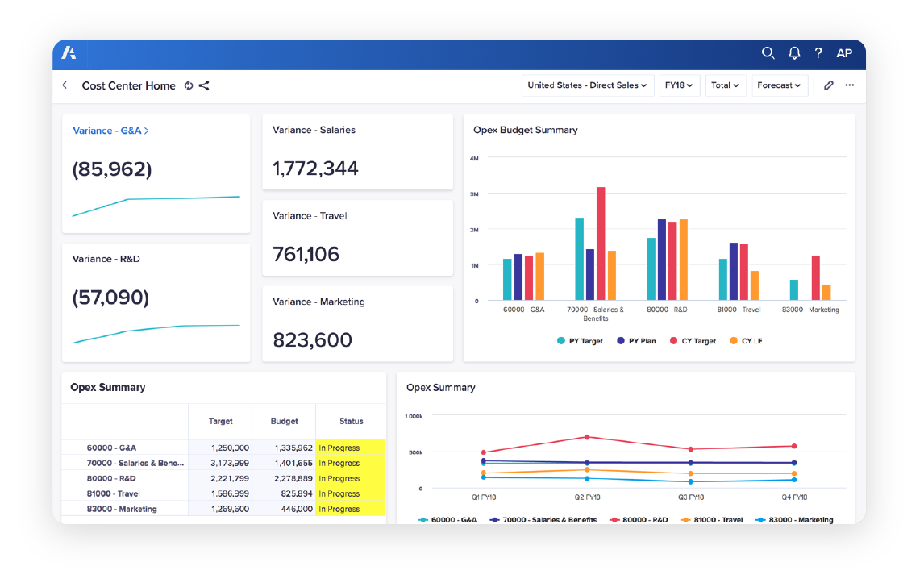Open notifications via the bell icon

pos(793,53)
